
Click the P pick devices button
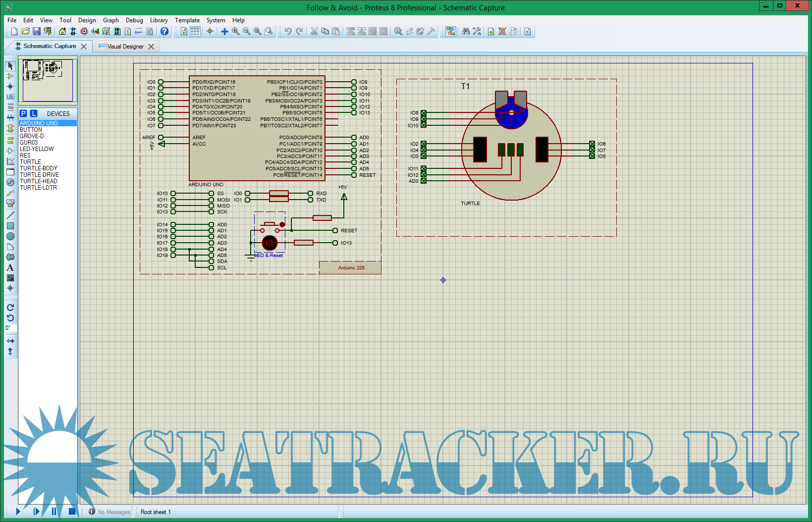tap(23, 113)
